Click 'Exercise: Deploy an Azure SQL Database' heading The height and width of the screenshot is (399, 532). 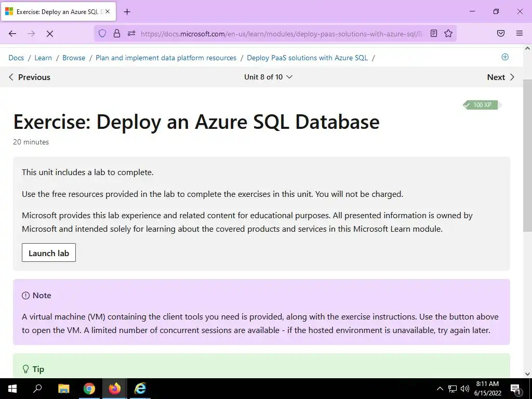[x=196, y=122]
